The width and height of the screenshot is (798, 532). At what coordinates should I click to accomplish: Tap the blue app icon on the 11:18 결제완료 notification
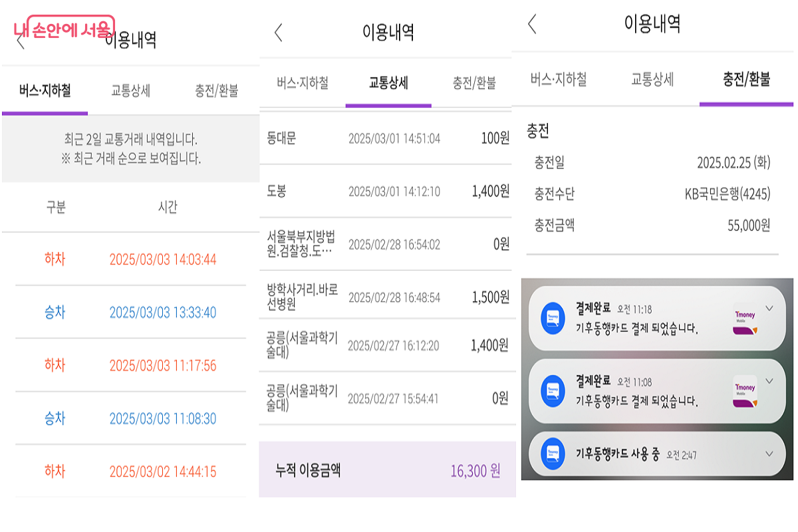point(553,317)
